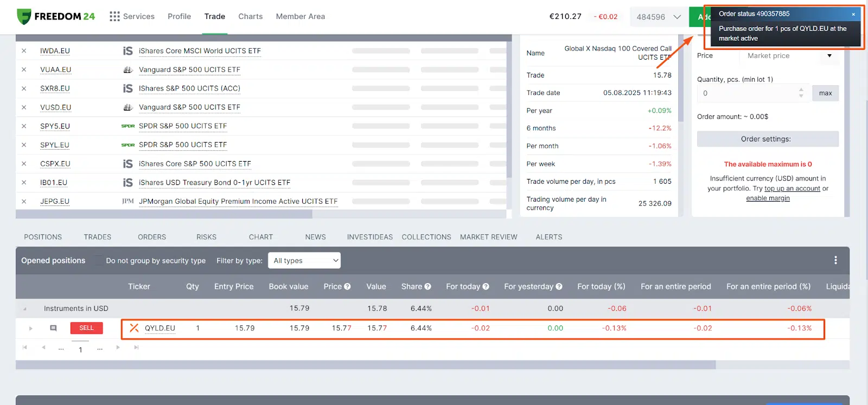Viewport: 868px width, 405px height.
Task: Click the SPDR logo beside SPY5.EU
Action: click(128, 126)
